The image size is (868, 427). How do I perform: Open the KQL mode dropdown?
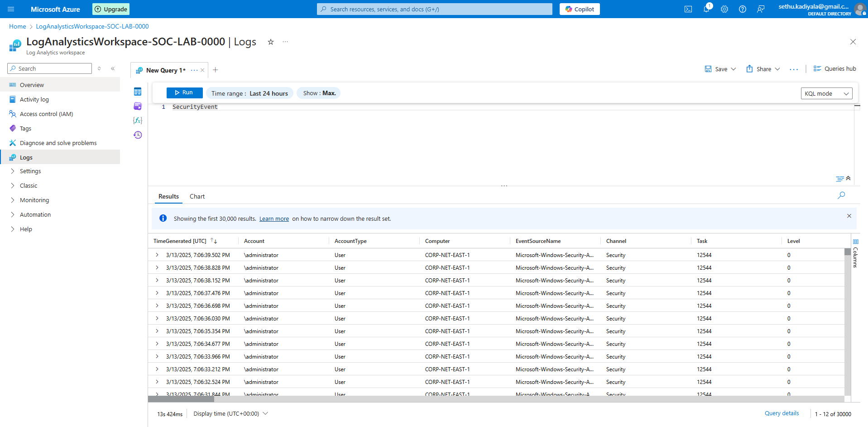click(x=826, y=93)
